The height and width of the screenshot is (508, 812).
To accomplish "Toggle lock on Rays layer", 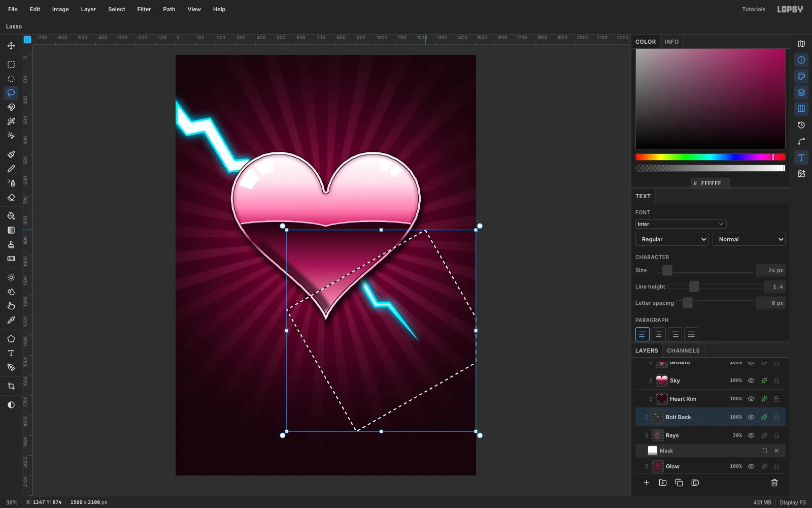I will (776, 435).
